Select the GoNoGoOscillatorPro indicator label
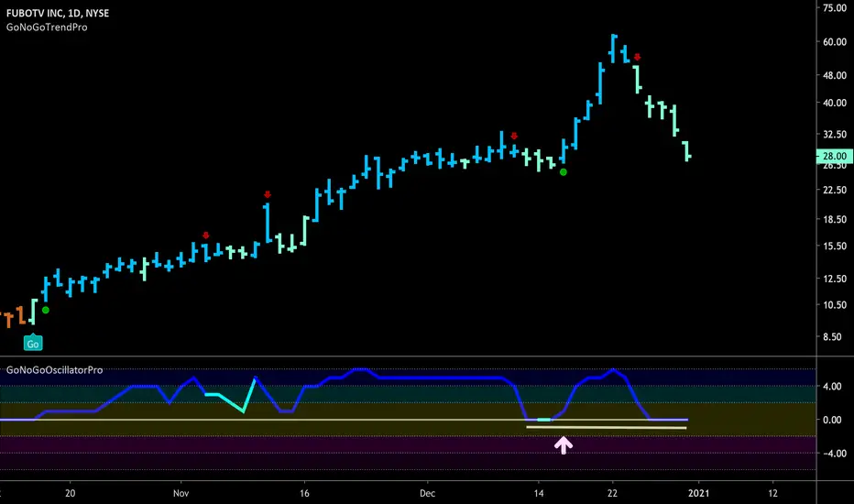 54,370
